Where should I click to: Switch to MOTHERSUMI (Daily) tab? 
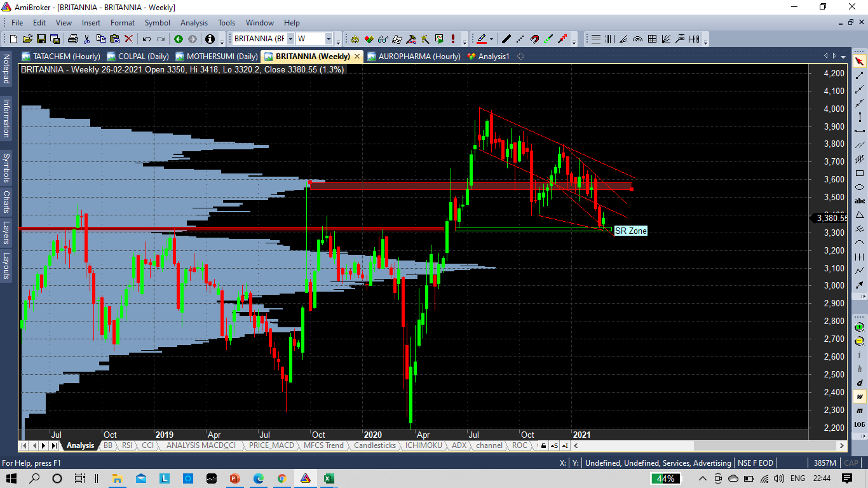pos(217,56)
